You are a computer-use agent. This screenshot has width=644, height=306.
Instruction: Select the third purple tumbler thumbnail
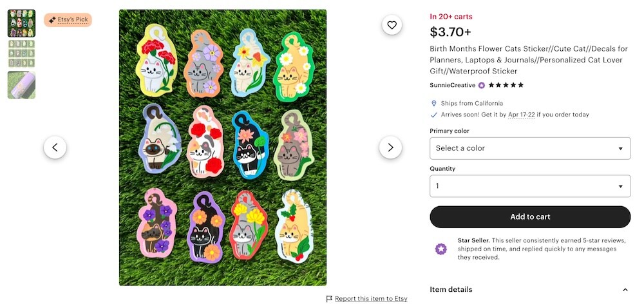(x=21, y=85)
